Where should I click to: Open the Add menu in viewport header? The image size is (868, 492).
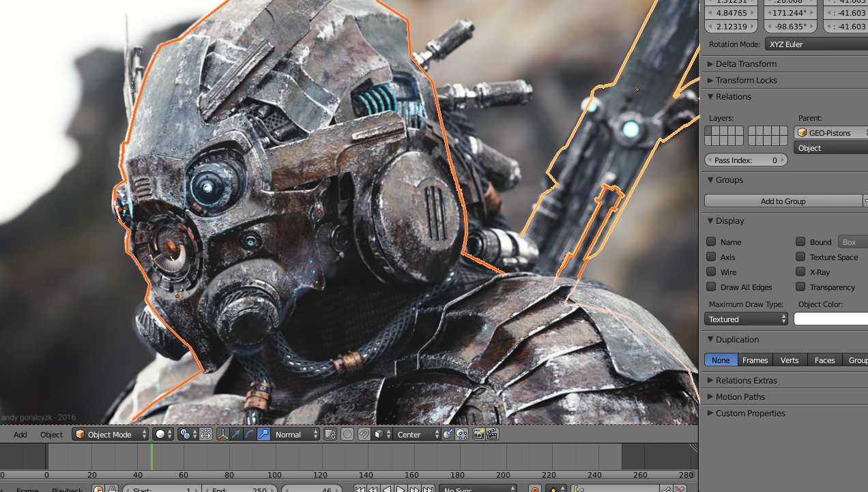20,434
